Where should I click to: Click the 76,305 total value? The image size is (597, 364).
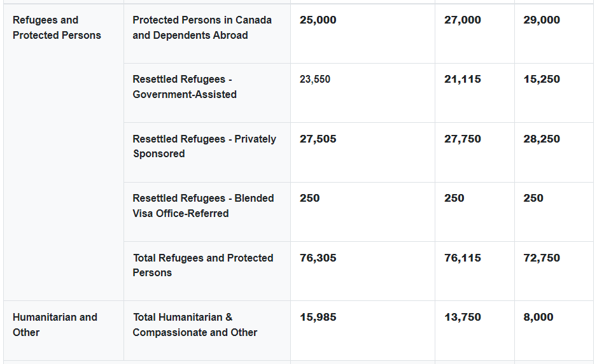click(318, 258)
